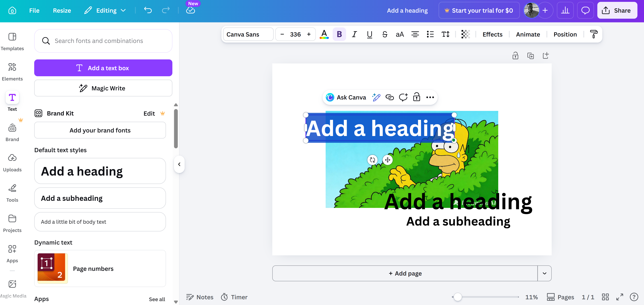Image resolution: width=644 pixels, height=305 pixels.
Task: Expand Add page dropdown arrow
Action: [544, 273]
